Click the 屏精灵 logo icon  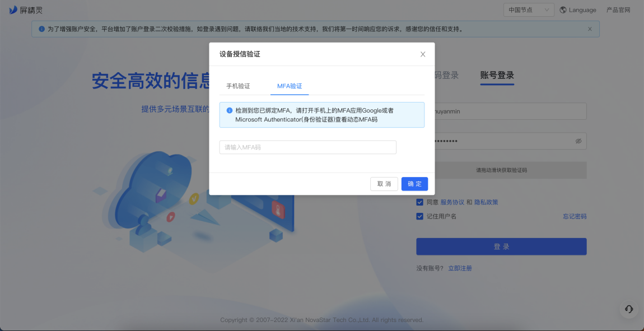click(x=13, y=10)
